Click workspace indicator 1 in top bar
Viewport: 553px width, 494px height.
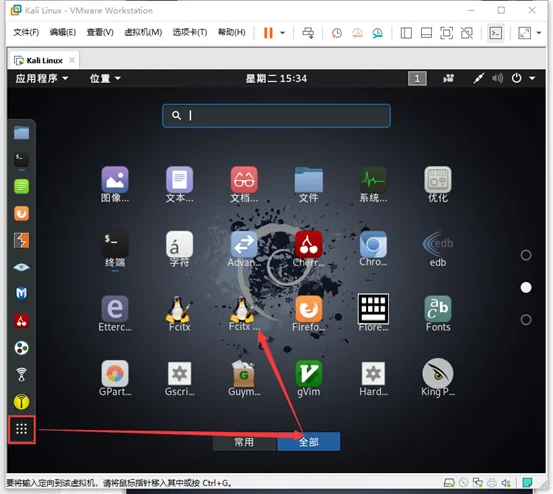[417, 78]
